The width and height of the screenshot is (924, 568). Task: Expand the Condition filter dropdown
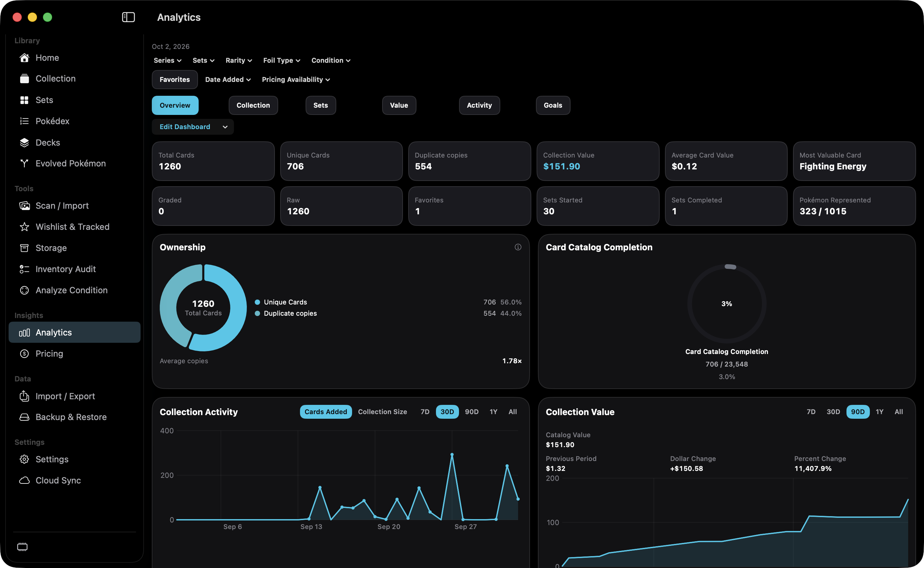[331, 60]
